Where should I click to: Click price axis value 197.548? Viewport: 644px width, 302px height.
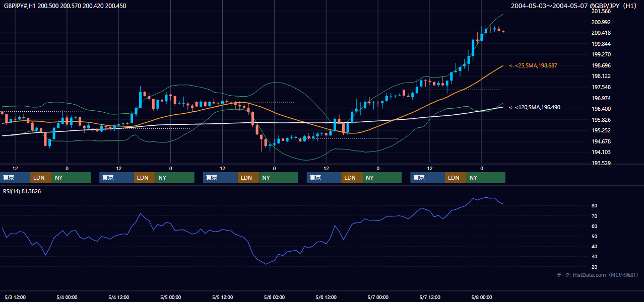[601, 87]
